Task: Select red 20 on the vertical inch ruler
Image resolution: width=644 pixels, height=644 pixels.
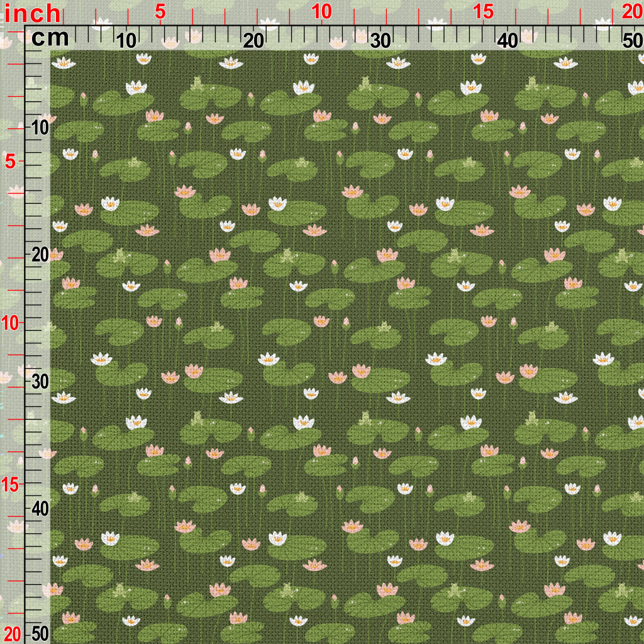Action: tap(13, 632)
